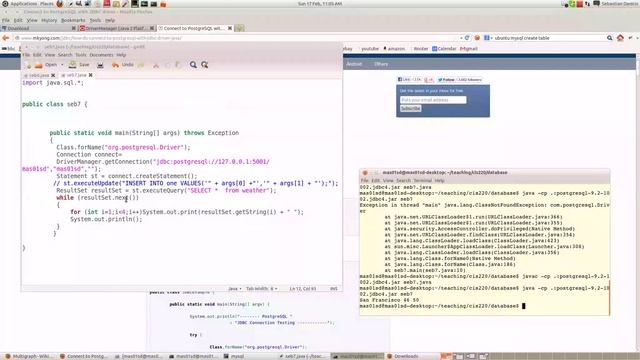640x360 pixels.
Task: Click the Subscribe button on webpage
Action: click(x=410, y=109)
